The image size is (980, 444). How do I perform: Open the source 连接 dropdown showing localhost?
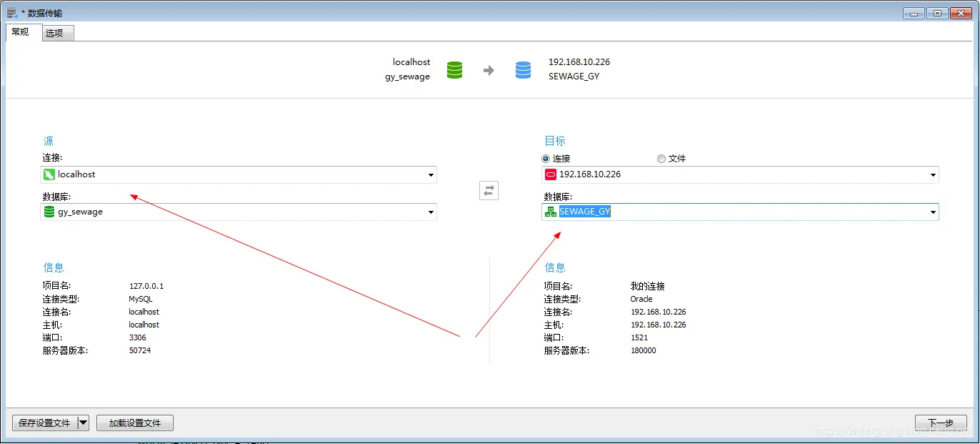point(430,174)
